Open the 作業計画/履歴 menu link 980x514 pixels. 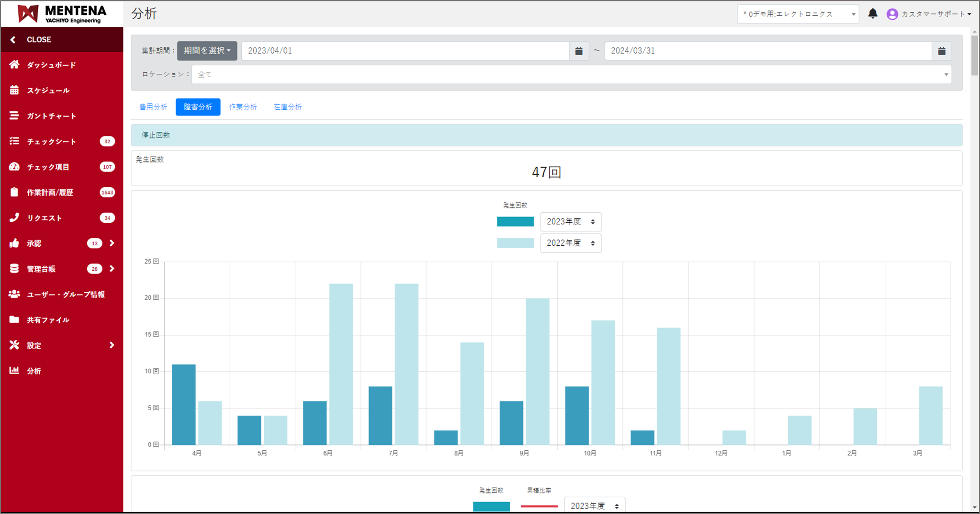click(x=50, y=192)
